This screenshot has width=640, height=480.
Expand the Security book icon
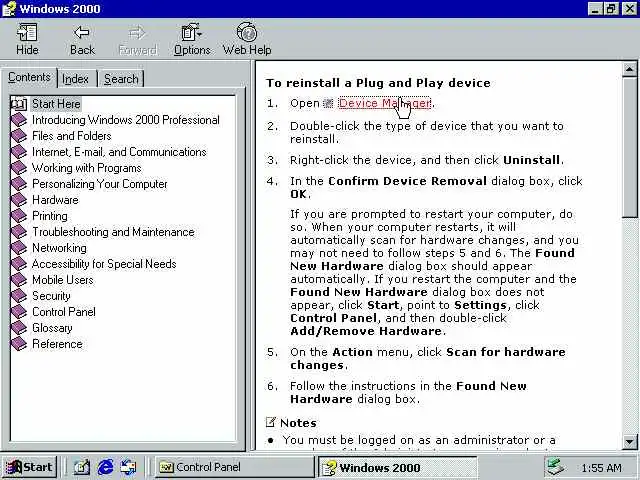tap(18, 296)
